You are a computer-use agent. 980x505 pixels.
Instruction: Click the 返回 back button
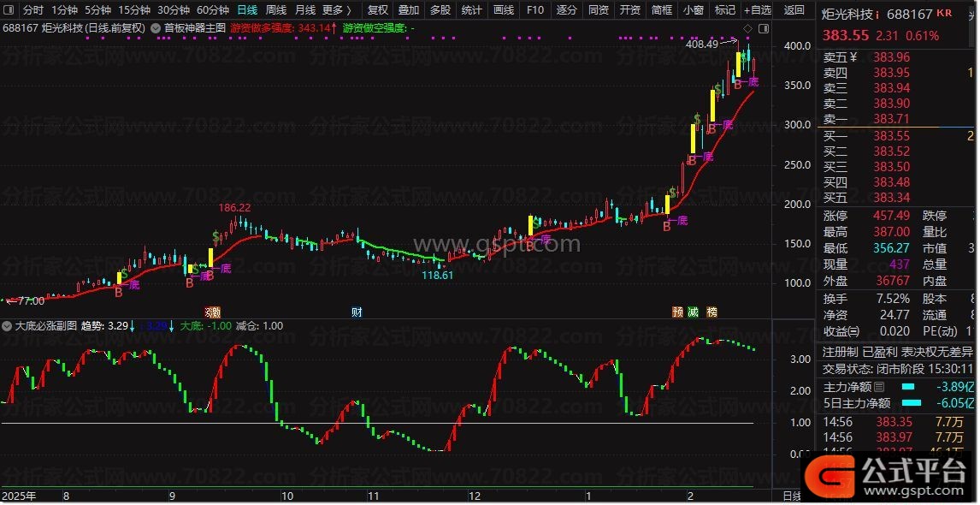pos(794,10)
